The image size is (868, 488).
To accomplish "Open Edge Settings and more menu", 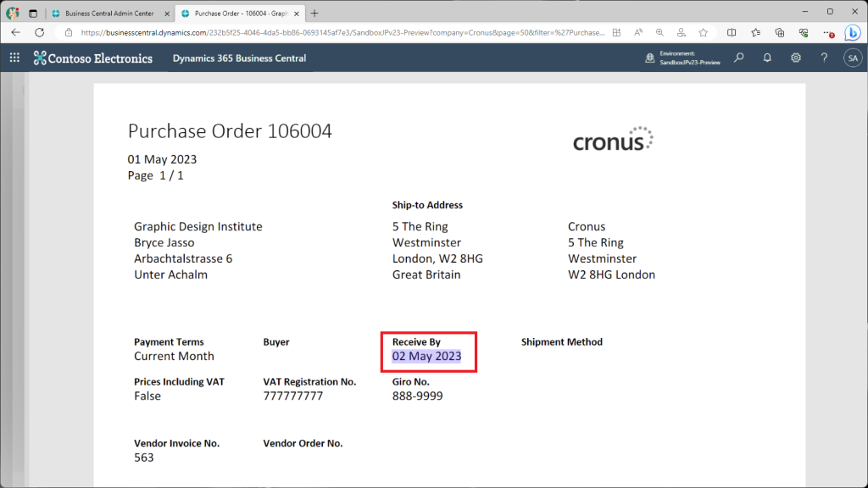I will [x=828, y=33].
